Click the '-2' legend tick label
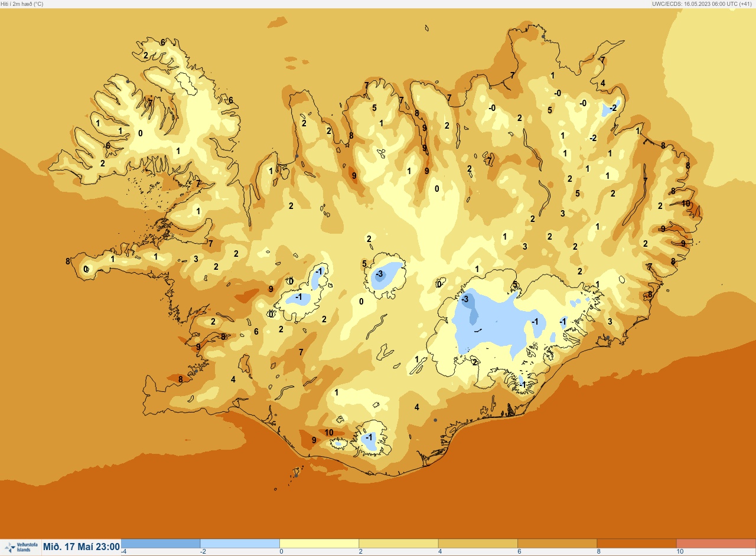 tap(203, 552)
